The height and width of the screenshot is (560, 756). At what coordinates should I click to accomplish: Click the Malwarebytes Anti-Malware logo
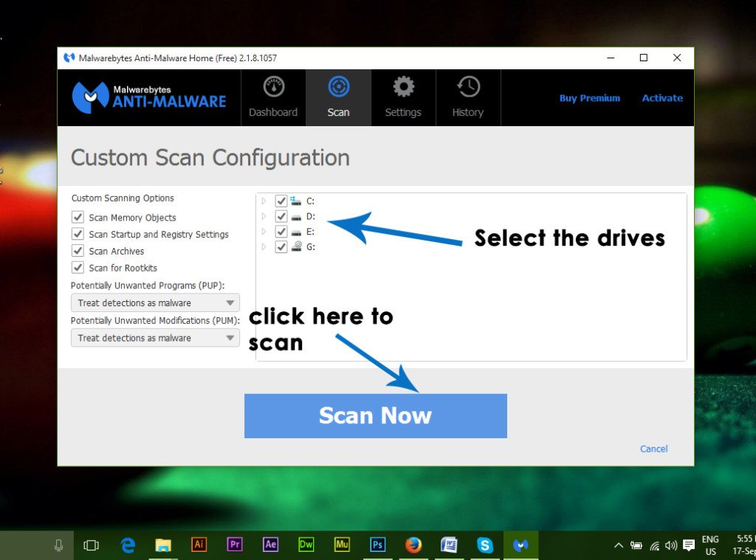click(x=149, y=97)
